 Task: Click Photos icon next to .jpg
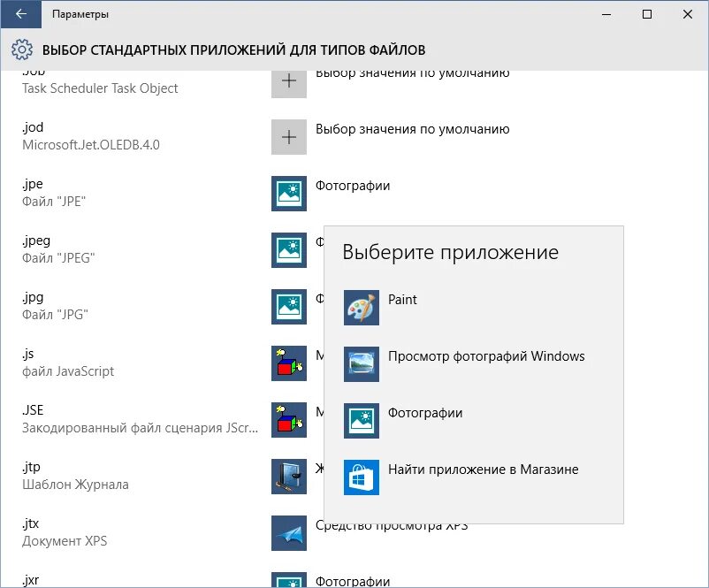pos(289,307)
